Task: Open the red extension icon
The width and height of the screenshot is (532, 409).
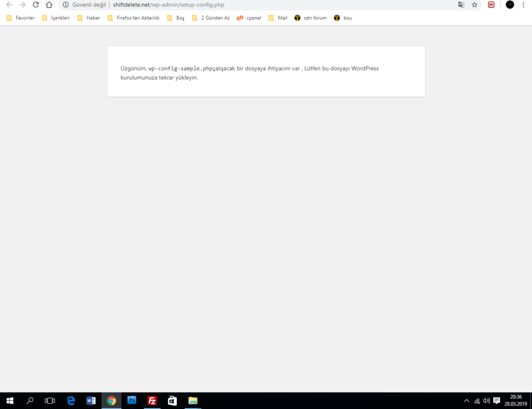Action: 491,5
